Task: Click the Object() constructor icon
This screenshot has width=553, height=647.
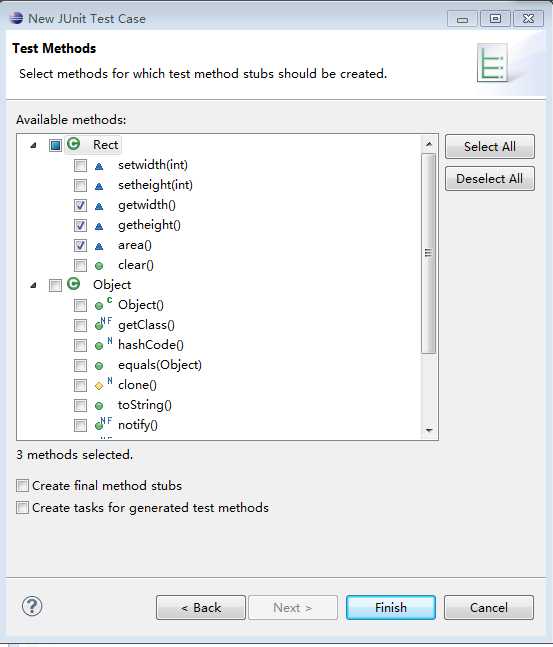Action: click(103, 304)
